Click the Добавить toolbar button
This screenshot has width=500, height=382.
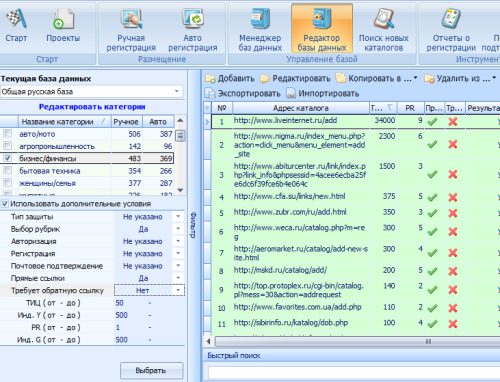coord(230,79)
